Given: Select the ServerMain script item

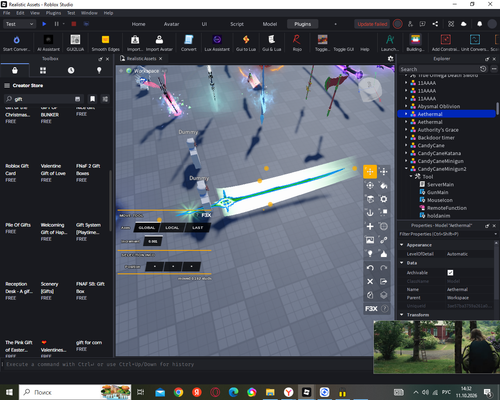Looking at the screenshot, I should (x=440, y=184).
